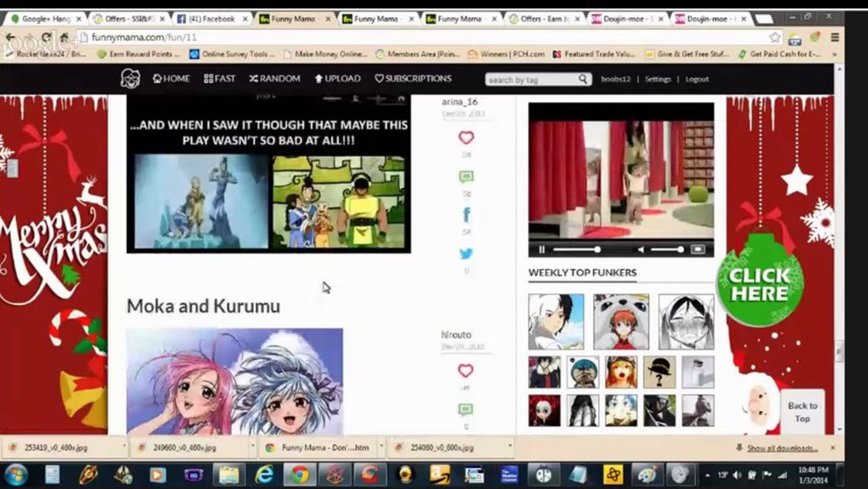Open comments on the arina_16 post
The height and width of the screenshot is (489, 868).
click(x=466, y=177)
